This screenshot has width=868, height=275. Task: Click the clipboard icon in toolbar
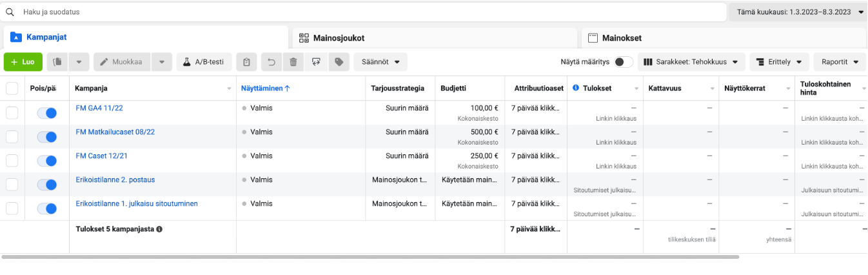(x=246, y=62)
